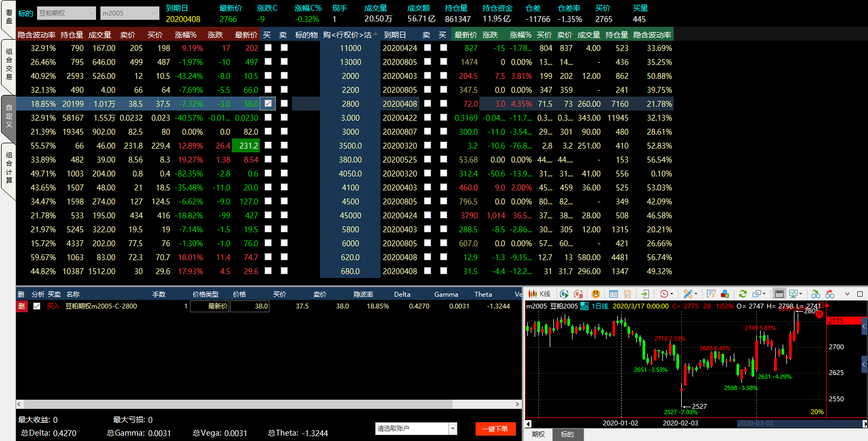This screenshot has height=441, width=868.
Task: Click the green refresh arrows icon
Action: coord(743,294)
